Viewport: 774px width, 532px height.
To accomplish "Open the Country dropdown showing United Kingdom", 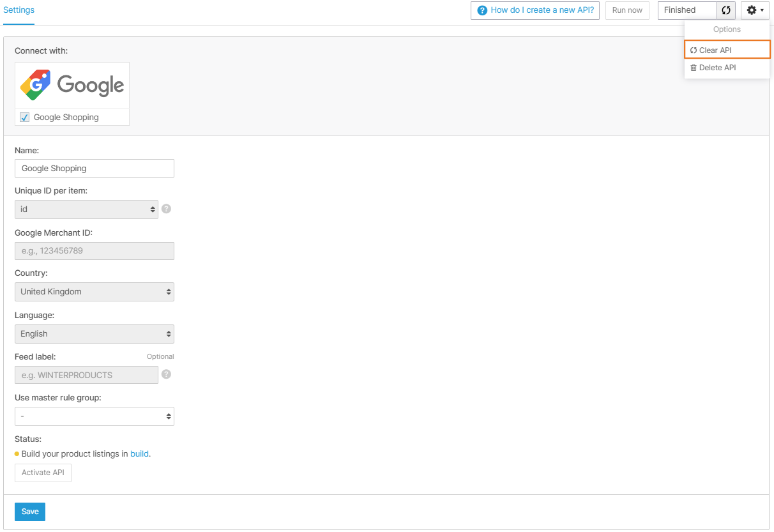I will (x=95, y=292).
